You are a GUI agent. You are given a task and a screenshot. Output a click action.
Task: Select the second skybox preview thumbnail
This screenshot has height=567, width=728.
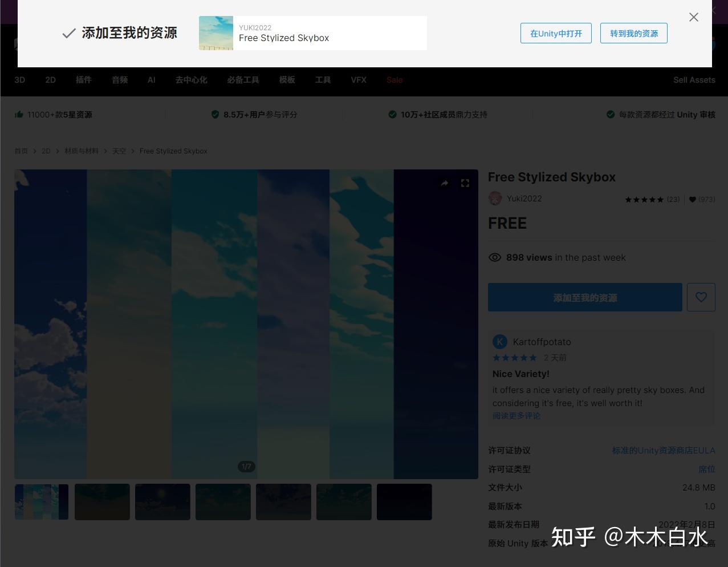click(102, 502)
